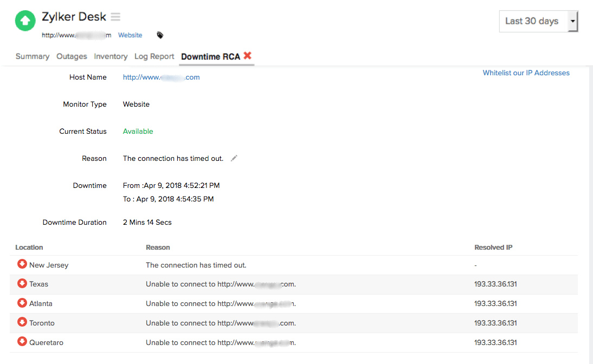Screen dimensions: 593x364
Task: Click the Host Name field label
Action: click(x=88, y=77)
